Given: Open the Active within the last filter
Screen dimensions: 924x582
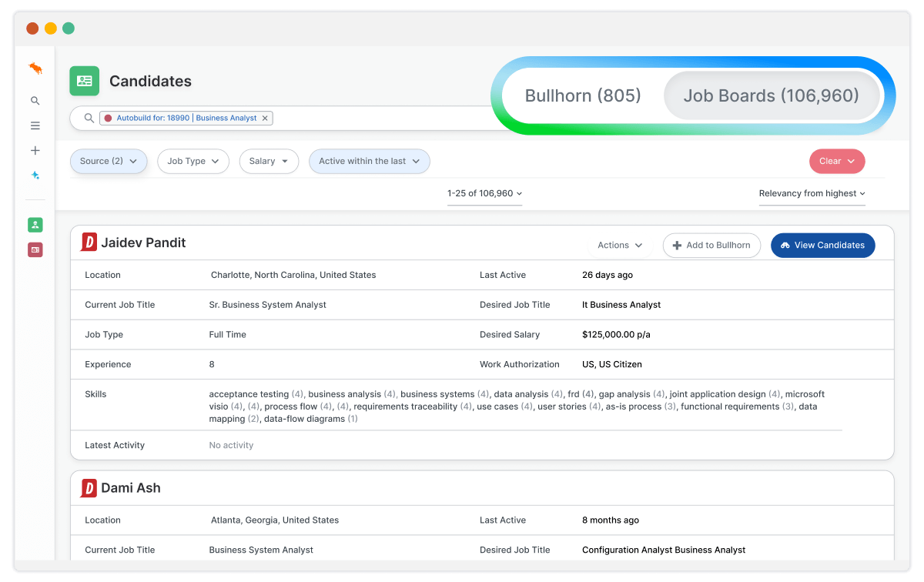Looking at the screenshot, I should coord(370,161).
